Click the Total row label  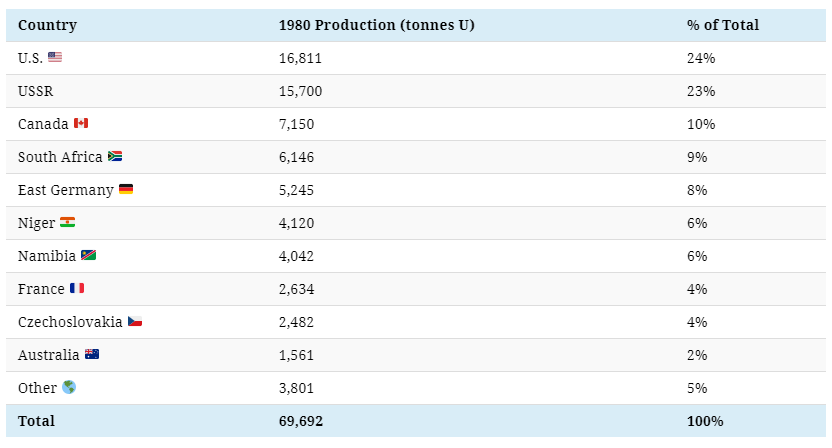click(x=37, y=421)
